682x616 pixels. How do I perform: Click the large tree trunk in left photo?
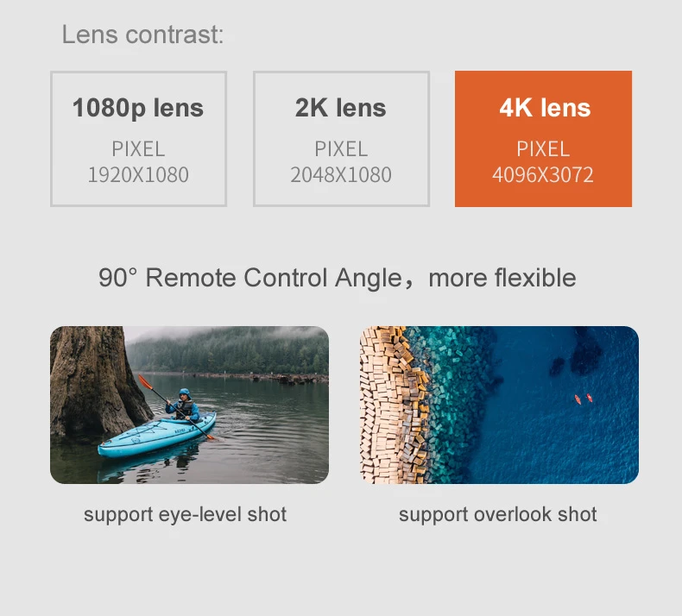point(93,380)
